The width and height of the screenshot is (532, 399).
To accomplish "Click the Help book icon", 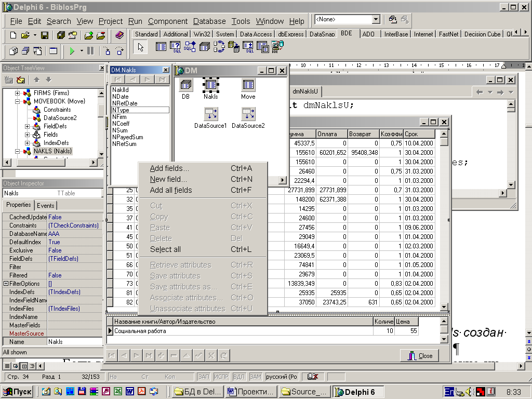I will (119, 35).
